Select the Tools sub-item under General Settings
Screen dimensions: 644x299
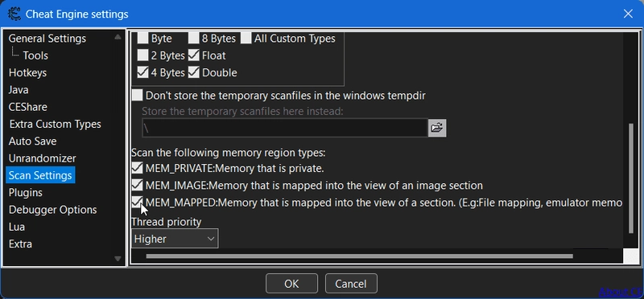pyautogui.click(x=35, y=55)
